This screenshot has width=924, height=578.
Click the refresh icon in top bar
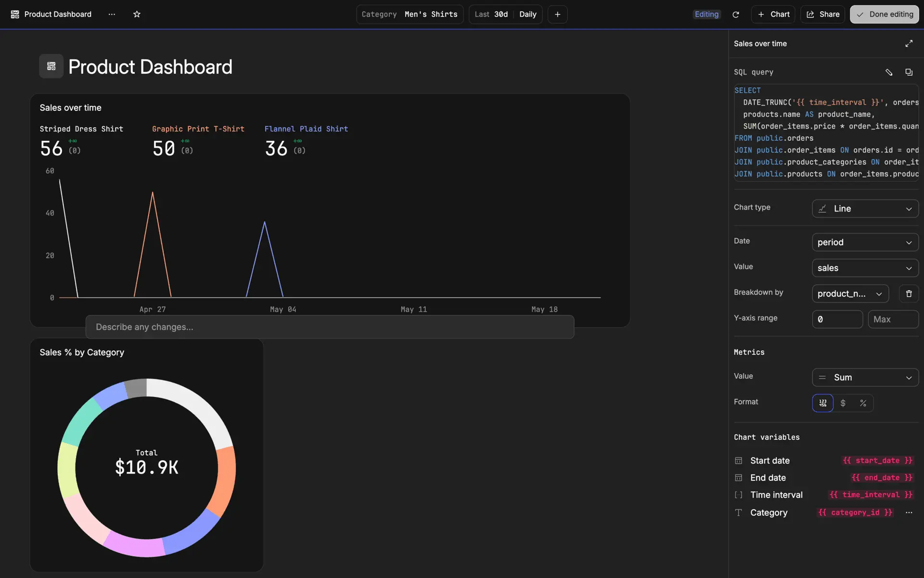(735, 14)
